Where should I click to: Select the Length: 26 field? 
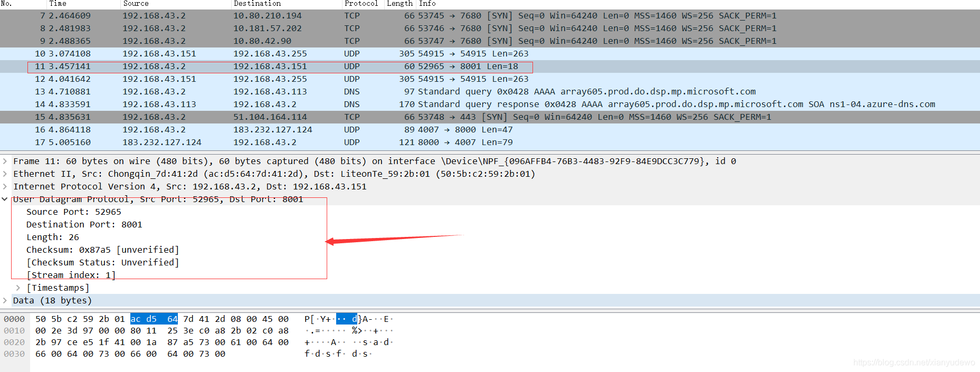tap(53, 237)
